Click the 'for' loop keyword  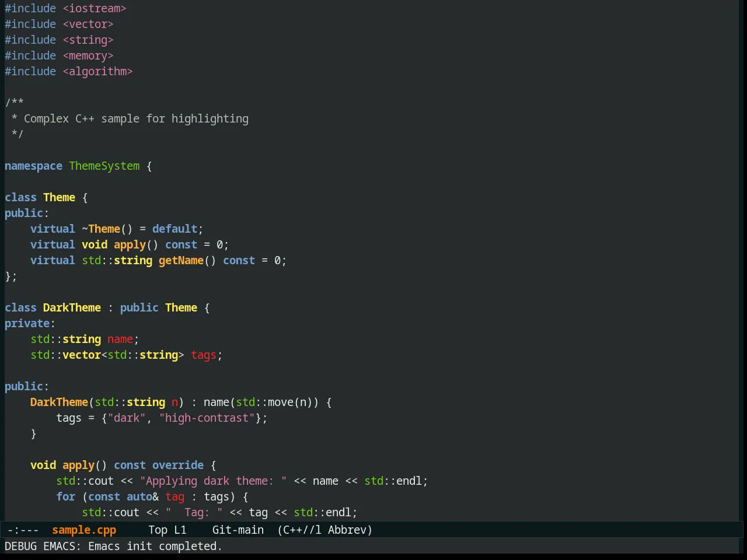(66, 496)
